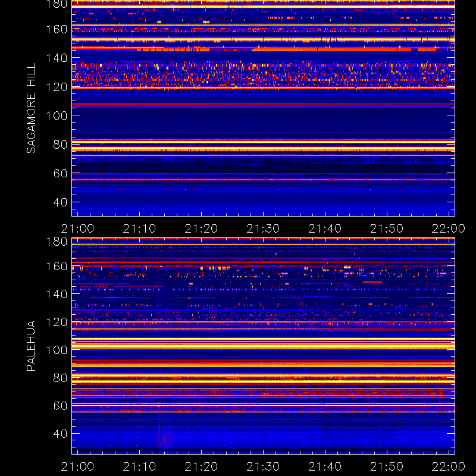Select the 80 tick label on Palehua plot

point(61,378)
